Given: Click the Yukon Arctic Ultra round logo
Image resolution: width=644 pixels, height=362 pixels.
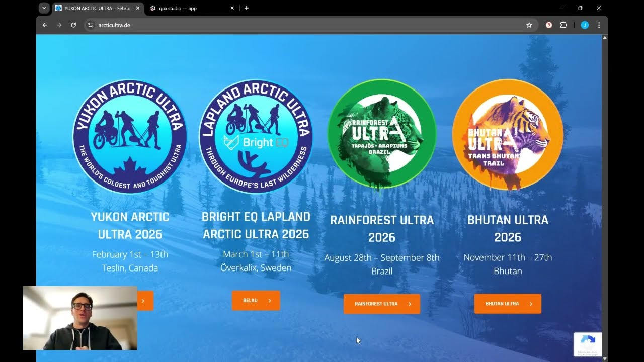Looking at the screenshot, I should tap(130, 136).
